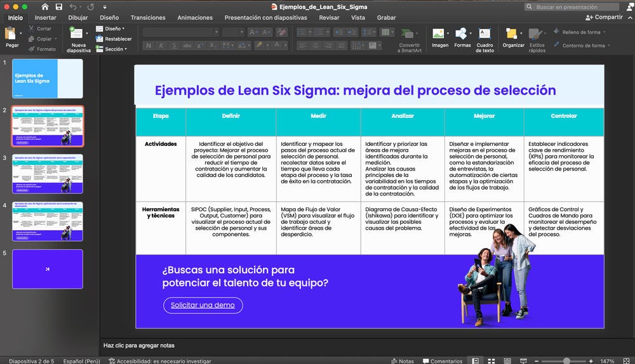Image resolution: width=635 pixels, height=364 pixels.
Task: Open the Transiciones tab
Action: 148,18
